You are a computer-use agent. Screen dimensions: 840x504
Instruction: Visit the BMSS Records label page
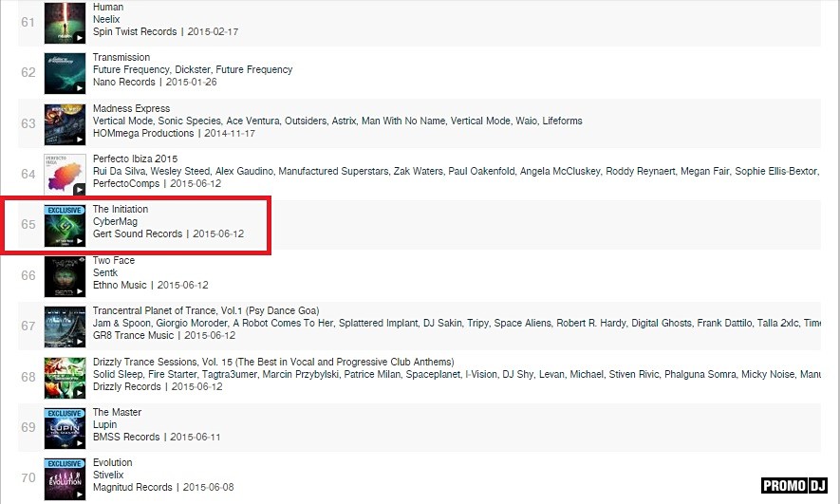point(125,438)
